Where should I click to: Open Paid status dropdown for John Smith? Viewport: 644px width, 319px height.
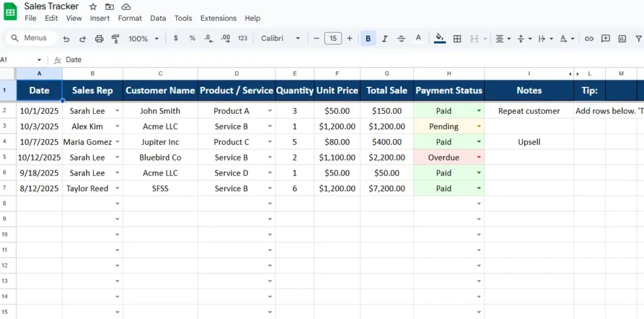[479, 111]
